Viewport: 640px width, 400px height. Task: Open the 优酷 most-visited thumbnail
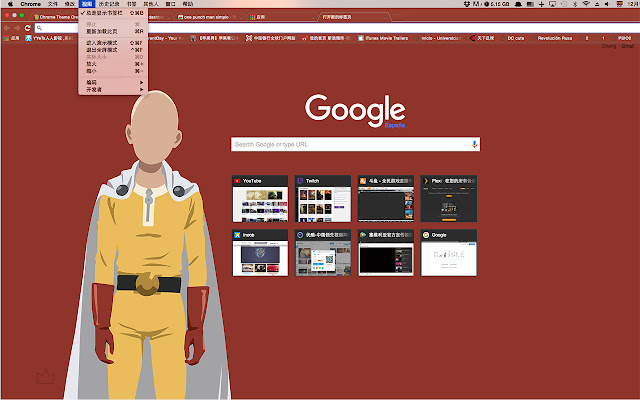[323, 253]
